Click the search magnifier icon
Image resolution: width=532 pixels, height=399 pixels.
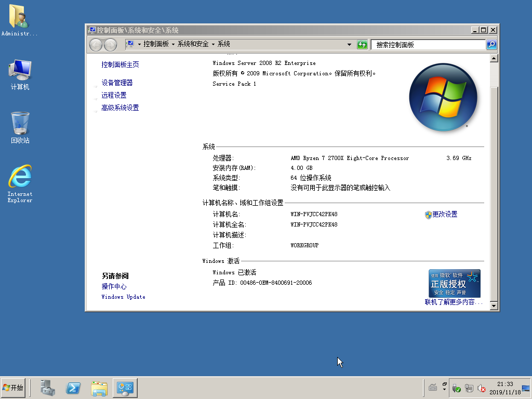click(x=490, y=44)
